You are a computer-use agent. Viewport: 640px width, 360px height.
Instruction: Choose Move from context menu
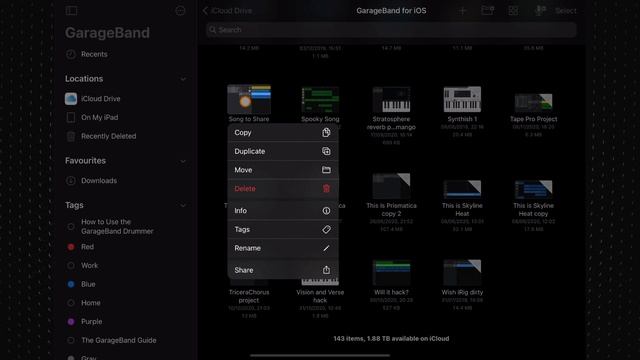[283, 170]
